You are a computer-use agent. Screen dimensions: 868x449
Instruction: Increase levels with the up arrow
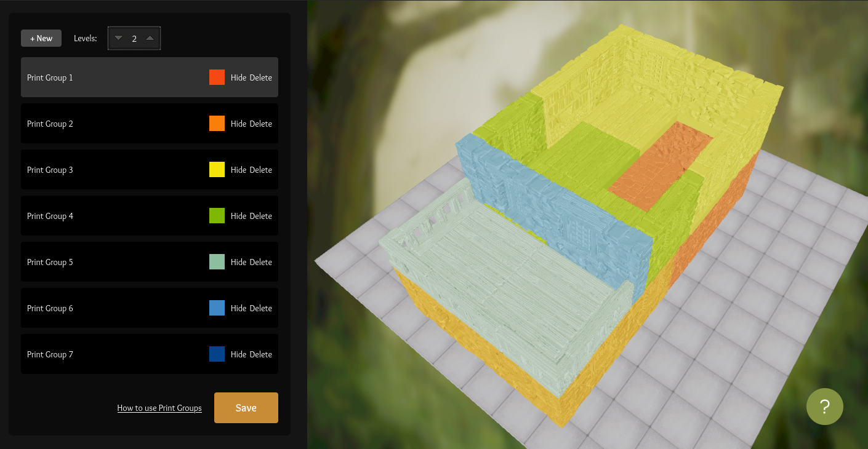coord(150,38)
